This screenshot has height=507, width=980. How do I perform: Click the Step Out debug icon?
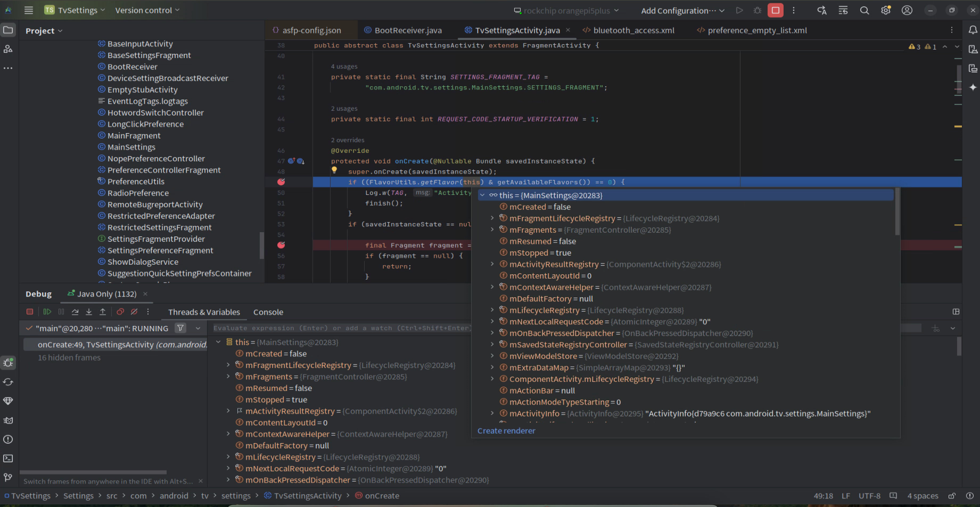103,312
